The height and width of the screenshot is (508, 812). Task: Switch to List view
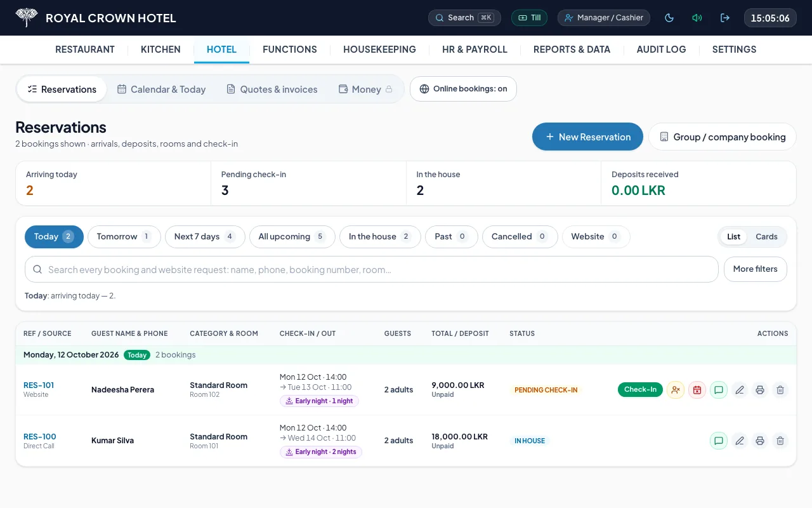click(x=733, y=237)
